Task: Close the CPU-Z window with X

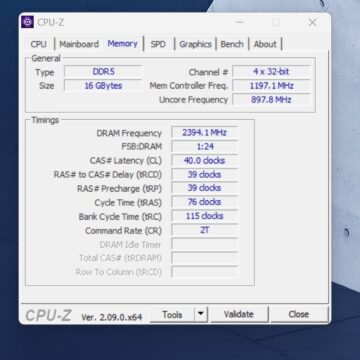Action: point(312,23)
